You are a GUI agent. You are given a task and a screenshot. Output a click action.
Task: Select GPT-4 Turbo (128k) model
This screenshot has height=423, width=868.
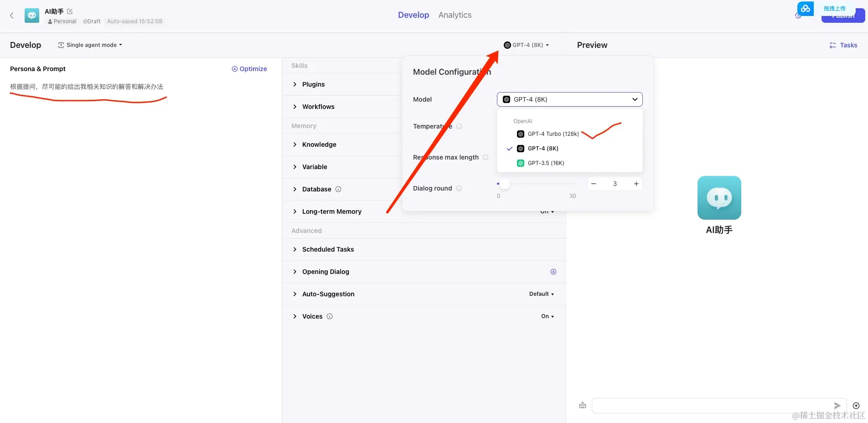[569, 134]
